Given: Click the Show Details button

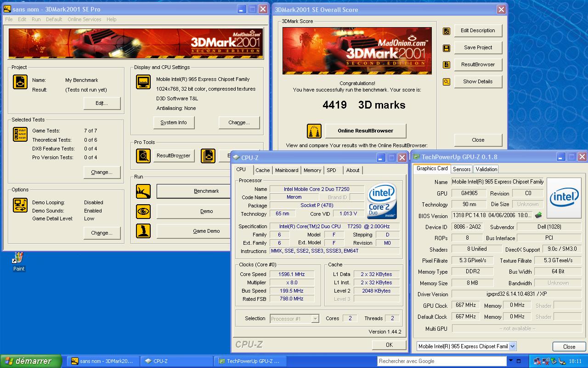Looking at the screenshot, I should [x=478, y=82].
